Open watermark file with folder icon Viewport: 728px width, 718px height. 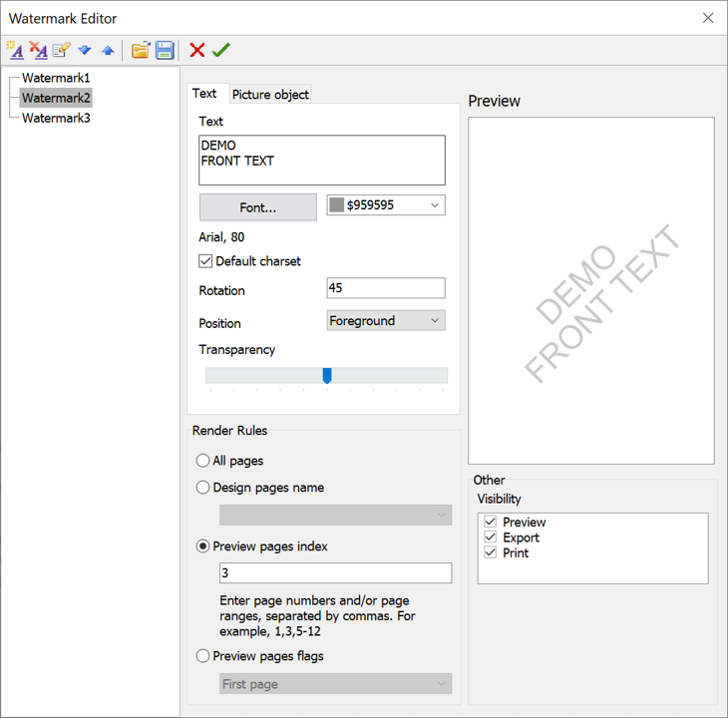(141, 50)
